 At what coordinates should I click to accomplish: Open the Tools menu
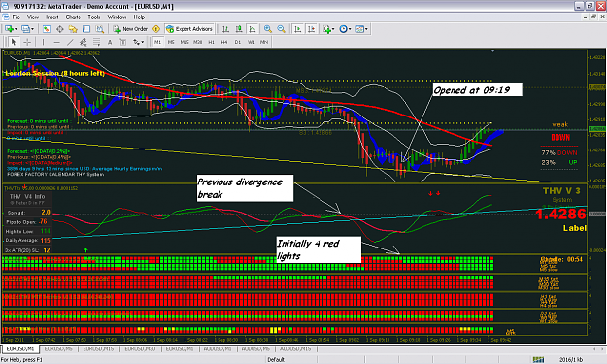coord(94,17)
